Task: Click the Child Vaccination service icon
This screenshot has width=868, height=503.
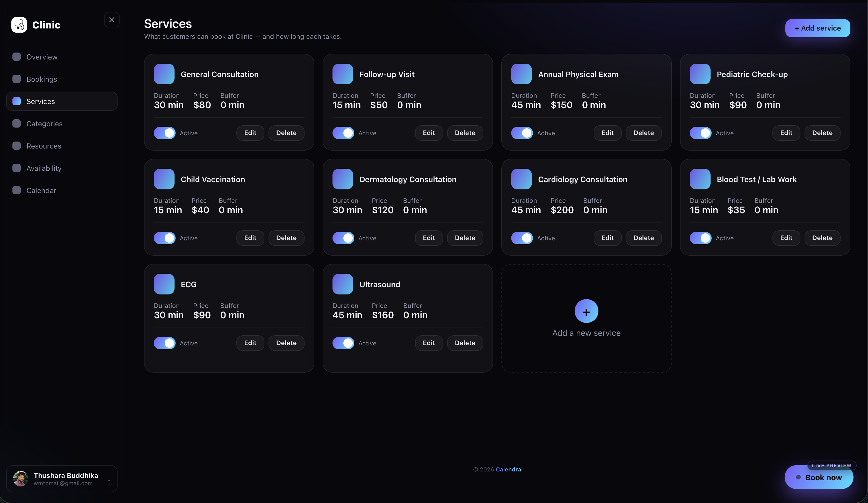Action: coord(164,179)
